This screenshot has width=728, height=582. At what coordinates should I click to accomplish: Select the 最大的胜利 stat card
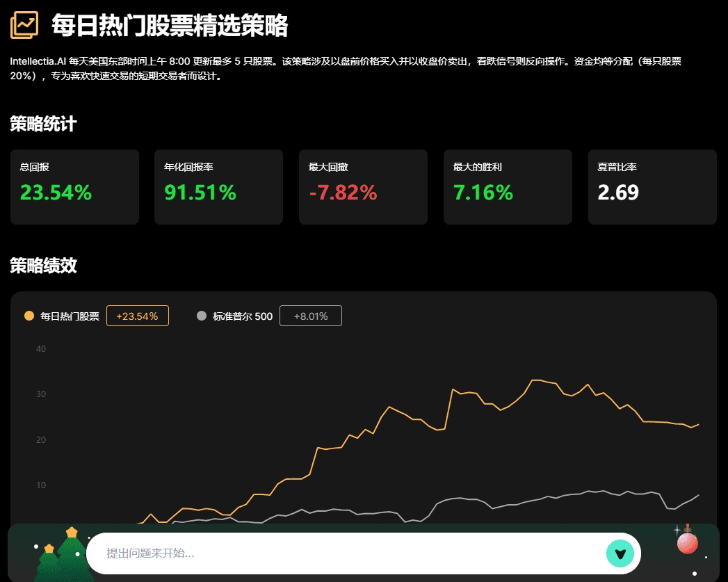point(508,187)
